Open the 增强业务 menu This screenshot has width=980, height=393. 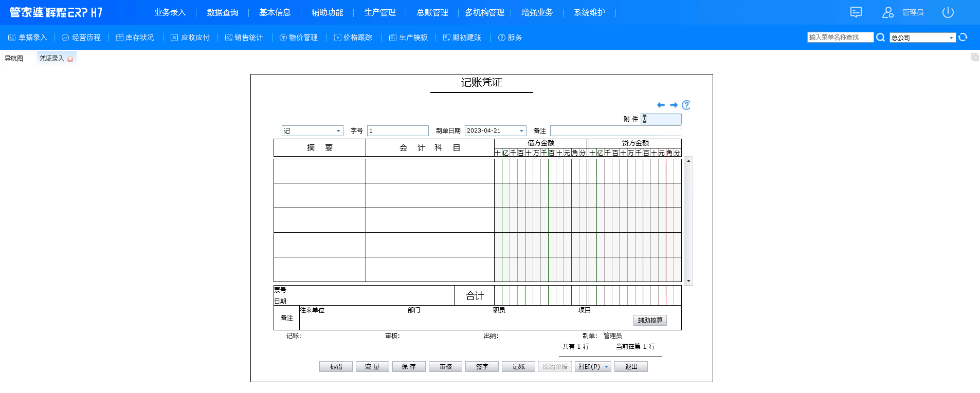[537, 12]
